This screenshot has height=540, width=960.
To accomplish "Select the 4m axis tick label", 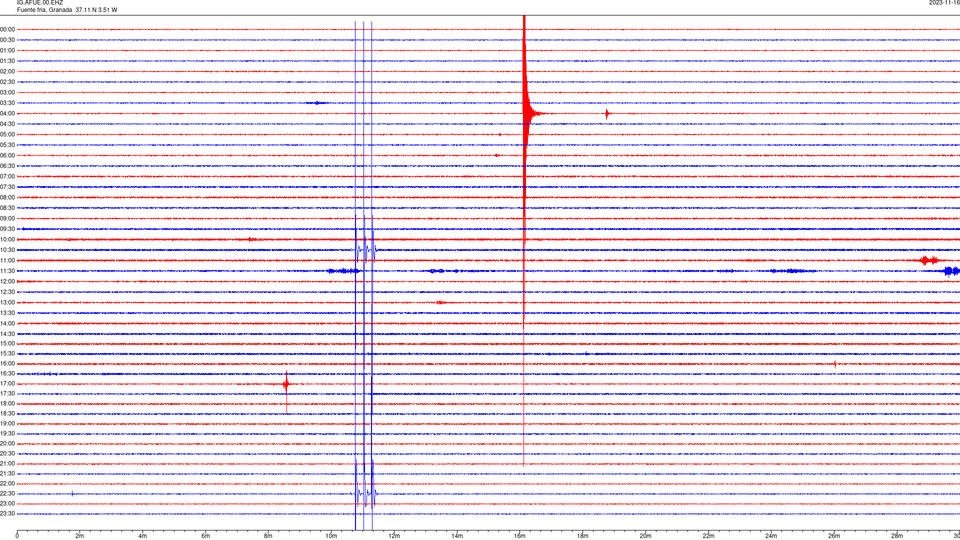I will (x=143, y=536).
